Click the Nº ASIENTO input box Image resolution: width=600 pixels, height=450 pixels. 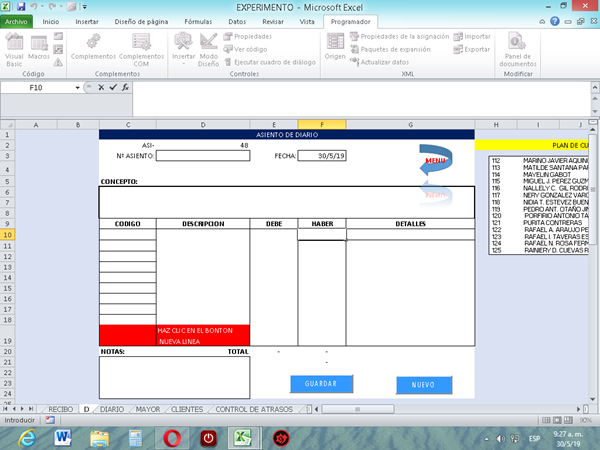[x=203, y=156]
